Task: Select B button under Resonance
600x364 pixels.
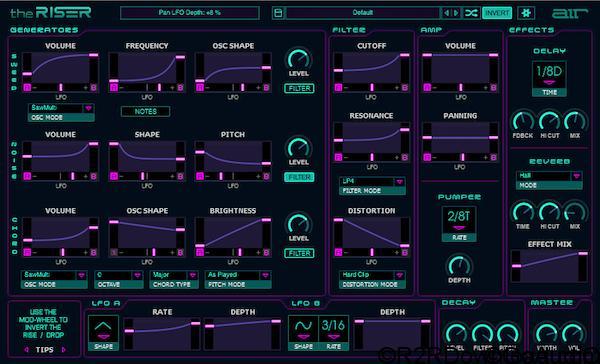Action: [405, 157]
